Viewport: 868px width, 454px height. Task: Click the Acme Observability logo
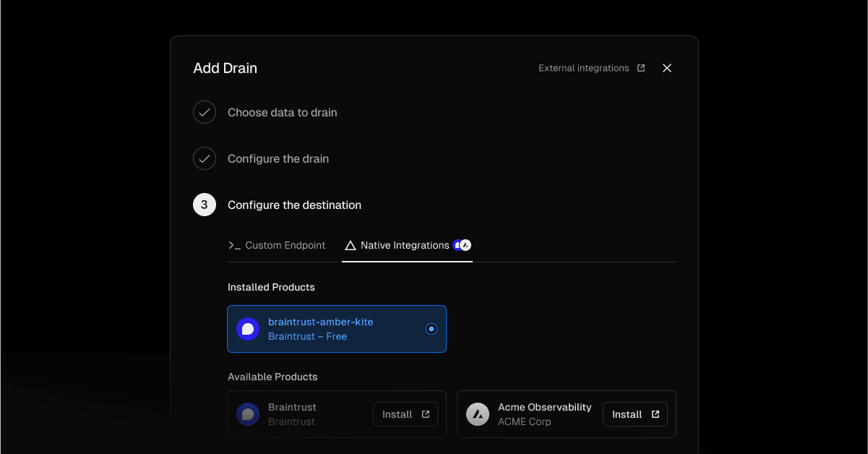pos(478,414)
